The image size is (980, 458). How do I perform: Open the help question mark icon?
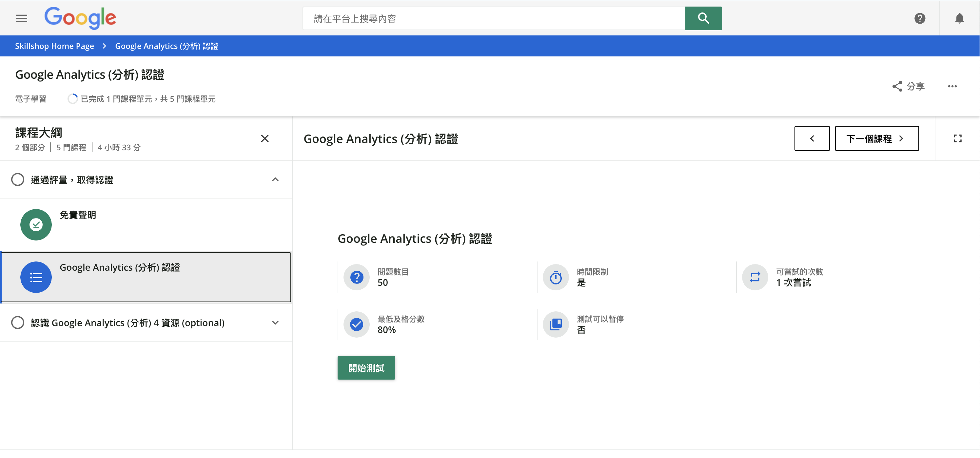tap(919, 18)
